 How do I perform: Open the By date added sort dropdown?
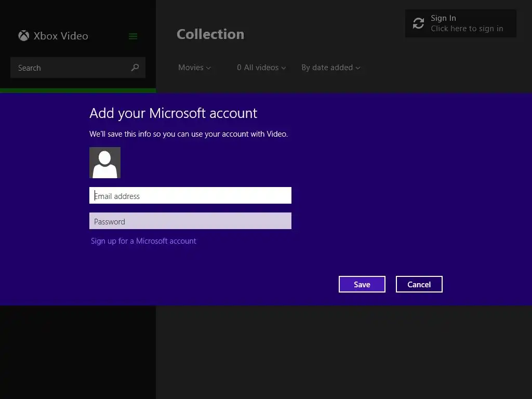coord(331,68)
